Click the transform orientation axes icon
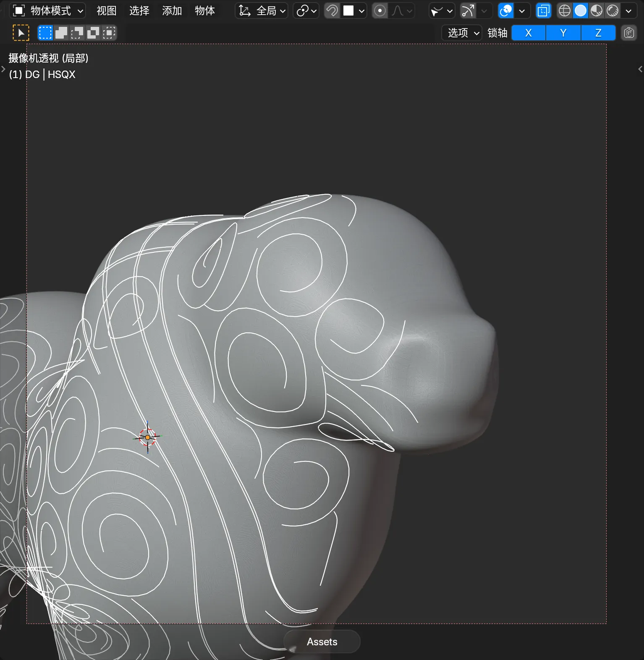The height and width of the screenshot is (660, 644). (245, 10)
